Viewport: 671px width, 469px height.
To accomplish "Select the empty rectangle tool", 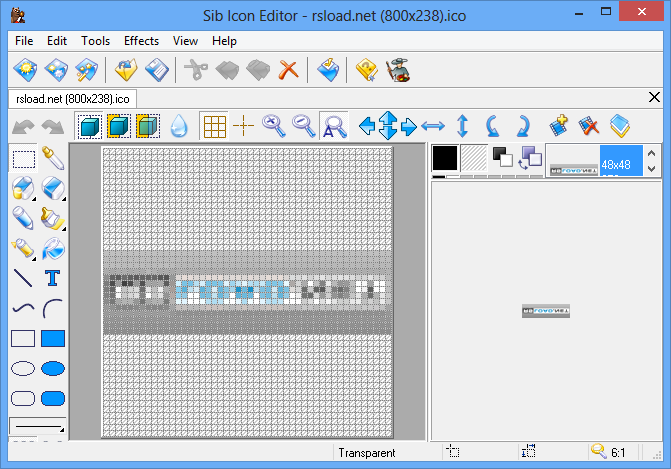I will [x=23, y=338].
